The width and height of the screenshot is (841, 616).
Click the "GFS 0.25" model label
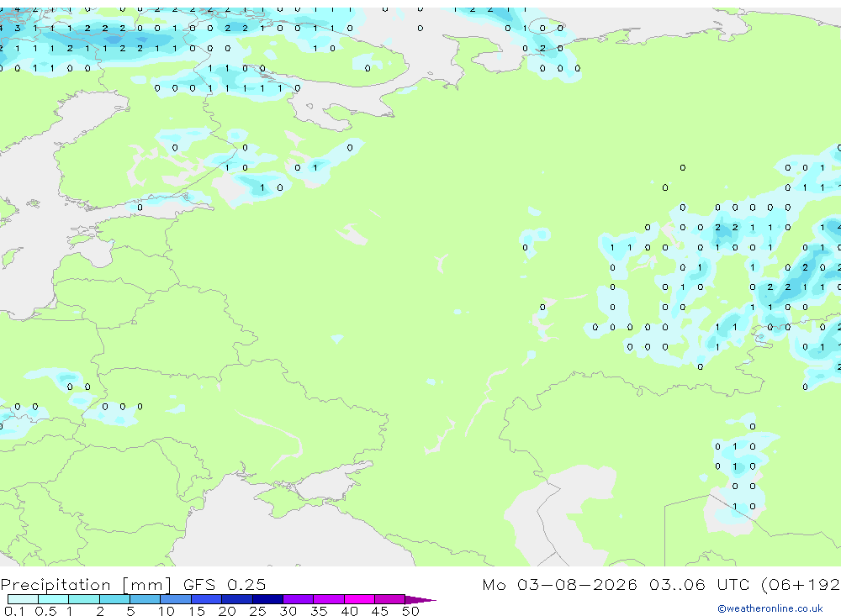point(225,584)
